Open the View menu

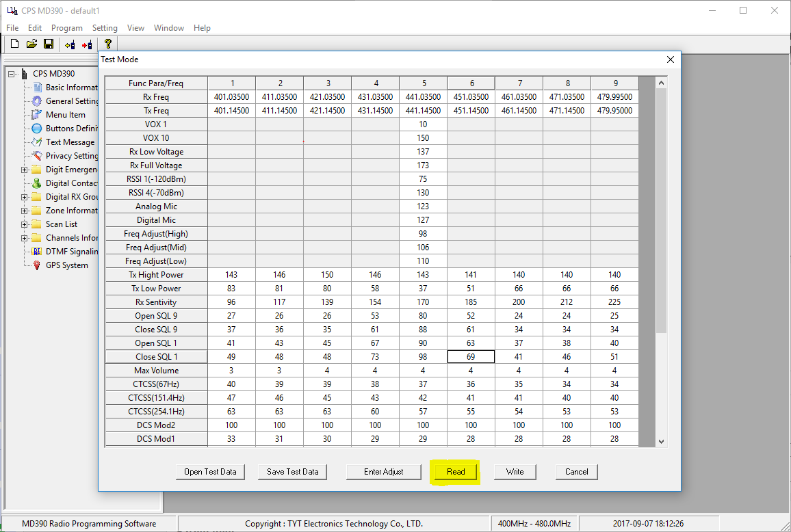135,28
